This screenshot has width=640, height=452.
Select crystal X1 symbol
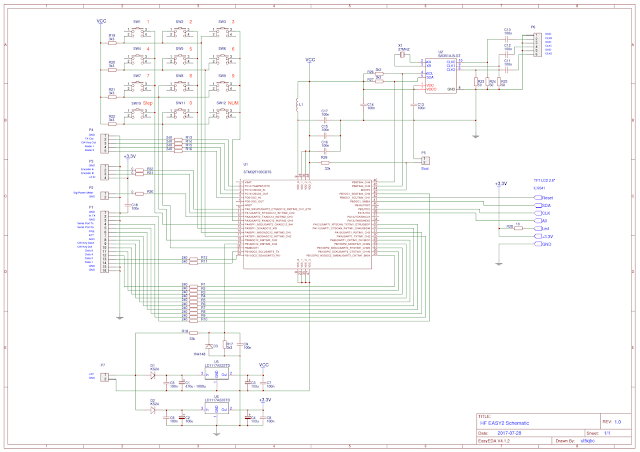(402, 54)
